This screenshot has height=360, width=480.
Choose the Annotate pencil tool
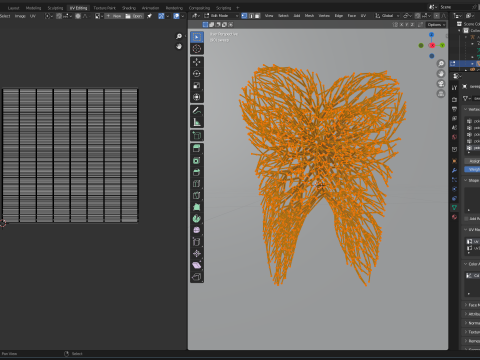coord(197,110)
